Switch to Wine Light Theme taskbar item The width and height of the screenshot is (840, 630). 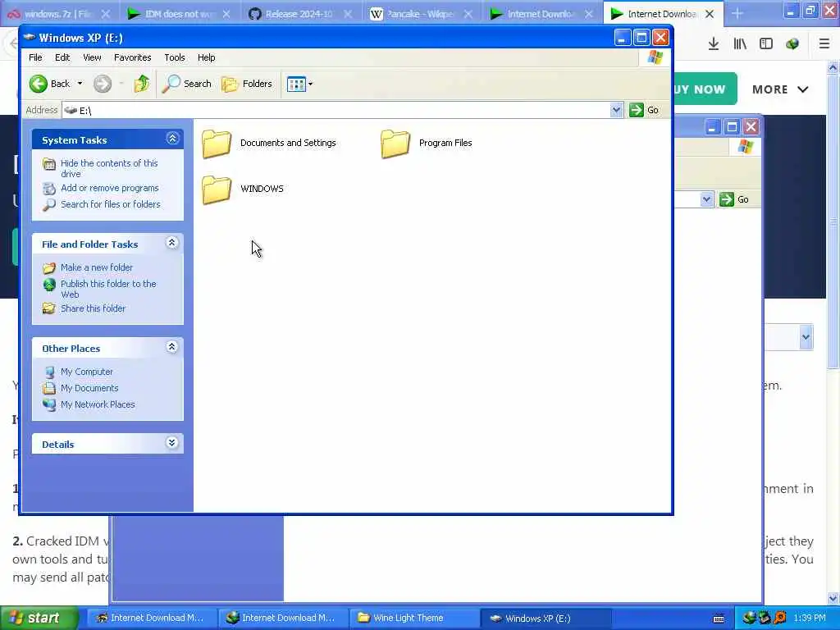[x=414, y=619]
